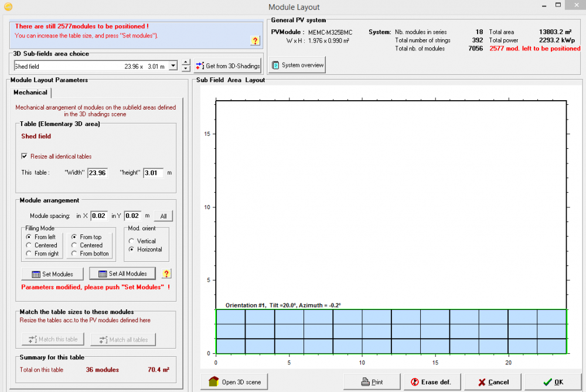586x392 pixels.
Task: Click the table Width input field
Action: tap(97, 173)
